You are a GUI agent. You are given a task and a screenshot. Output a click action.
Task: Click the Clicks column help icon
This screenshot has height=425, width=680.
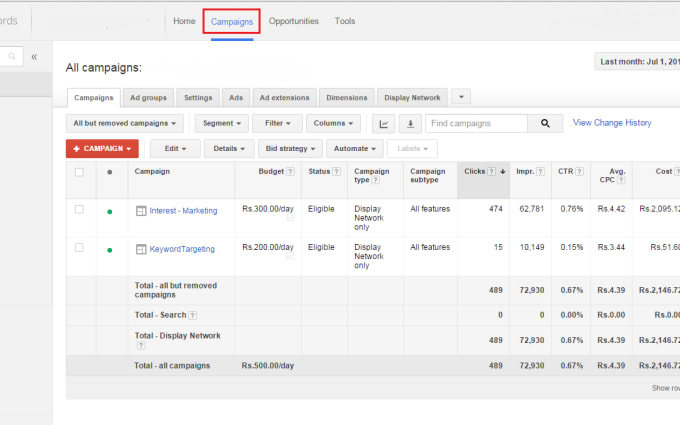click(491, 171)
